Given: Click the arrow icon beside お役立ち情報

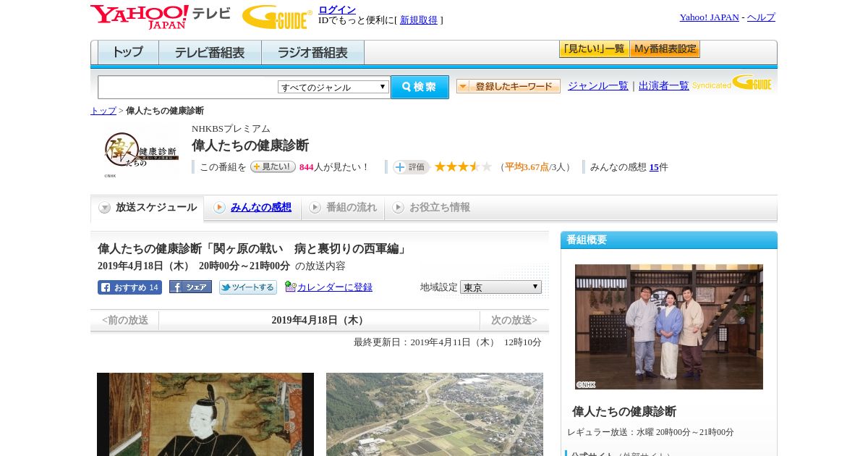Looking at the screenshot, I should coord(398,208).
